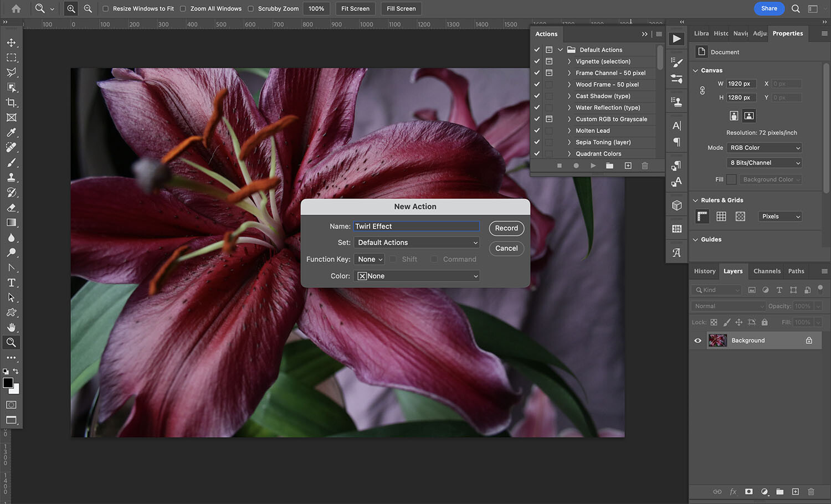Delete an action using the trash icon
Screen dimensions: 831x504
644,165
